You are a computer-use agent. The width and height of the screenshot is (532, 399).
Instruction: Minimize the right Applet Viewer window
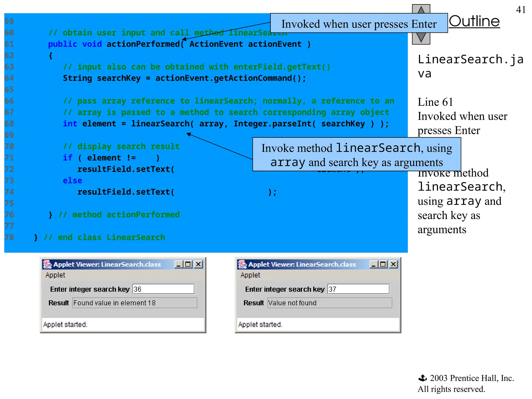[x=374, y=264]
